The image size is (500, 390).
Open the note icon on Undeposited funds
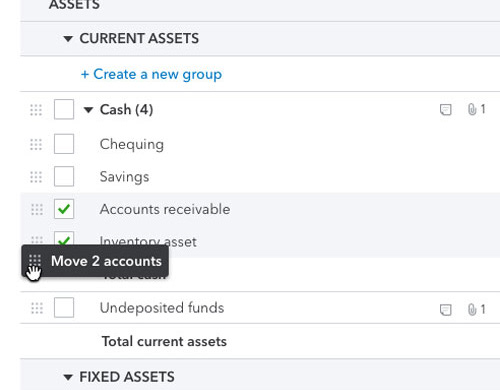[x=446, y=310]
